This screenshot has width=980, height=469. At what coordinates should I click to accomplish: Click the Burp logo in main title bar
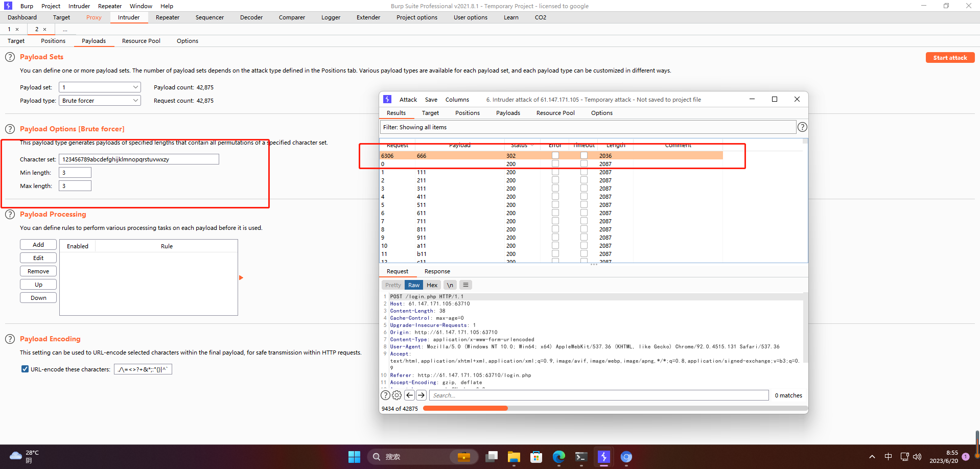click(8, 6)
